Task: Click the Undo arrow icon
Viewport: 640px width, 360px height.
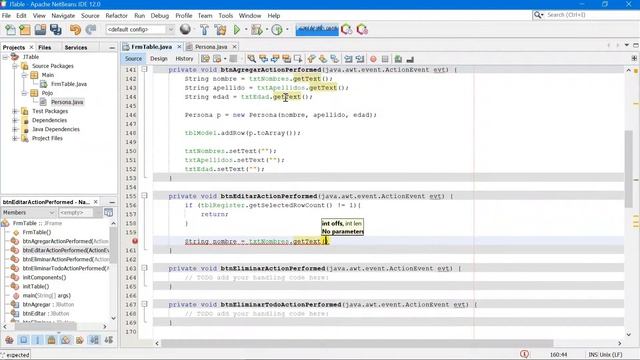Action: (x=75, y=29)
